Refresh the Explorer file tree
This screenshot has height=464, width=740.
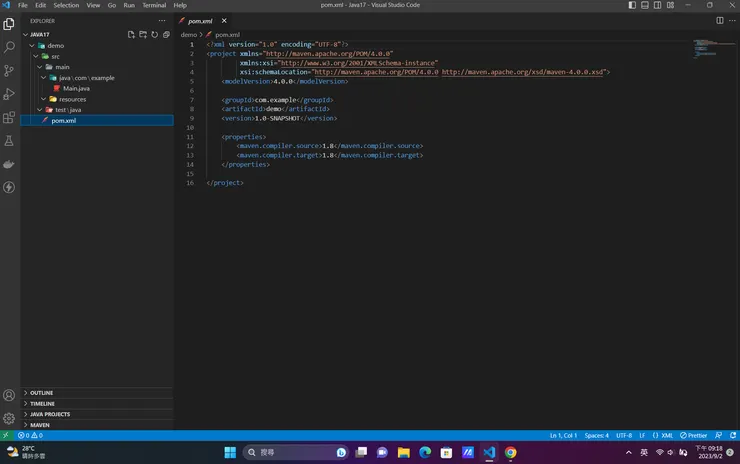click(154, 34)
